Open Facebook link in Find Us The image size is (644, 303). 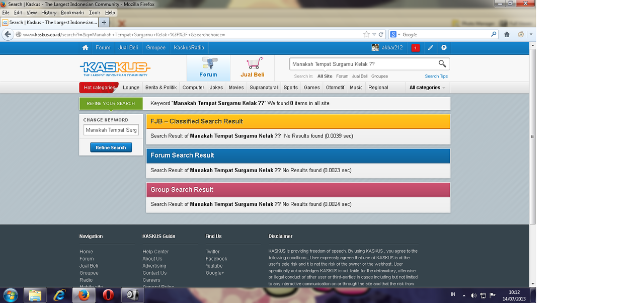216,259
